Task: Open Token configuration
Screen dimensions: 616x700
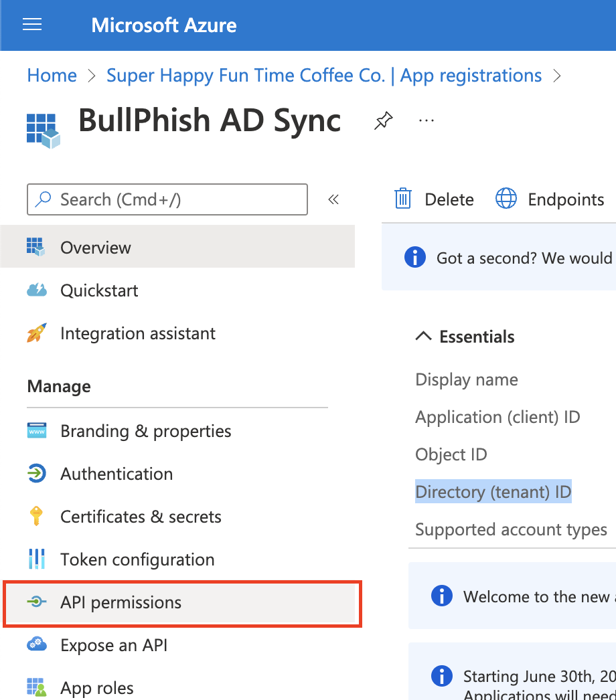Action: point(178,559)
